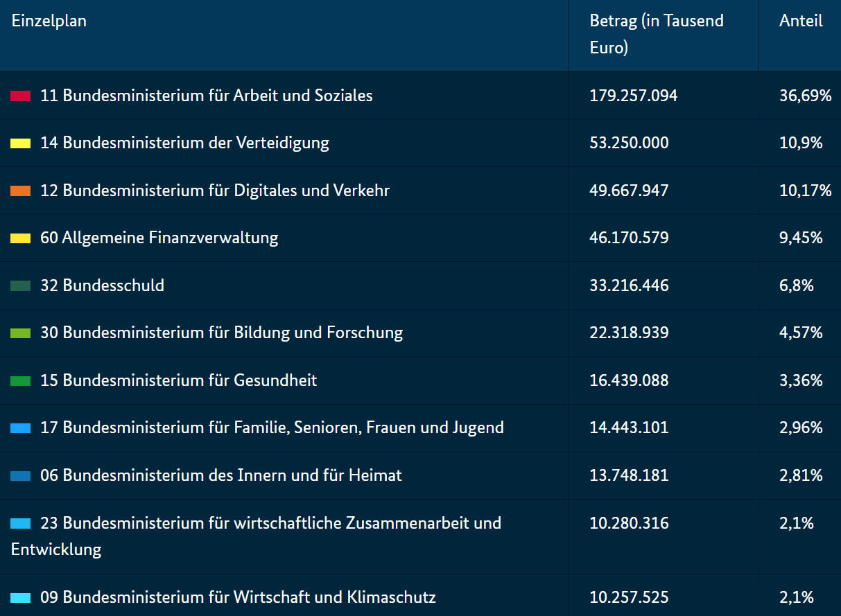This screenshot has height=616, width=841.
Task: Click the cyan swatch for Wirtschaft und Klimaschutz
Action: pyautogui.click(x=21, y=597)
